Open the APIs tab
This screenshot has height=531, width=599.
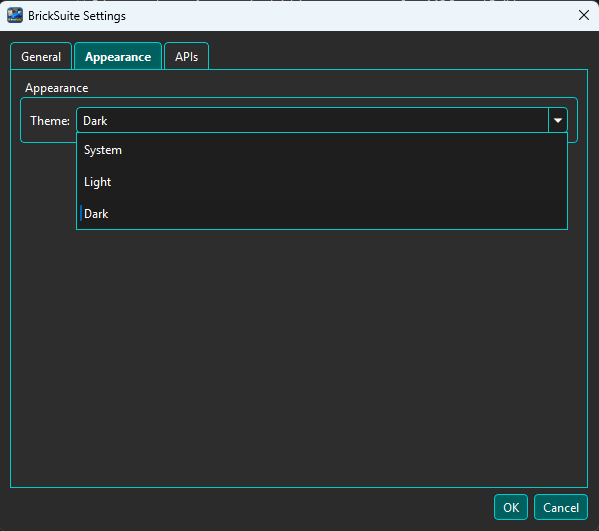[x=186, y=57]
